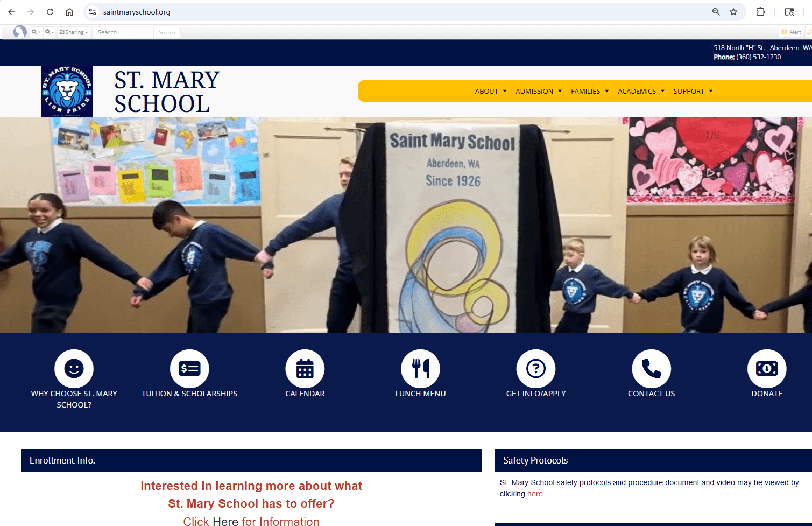Click the St. Mary School lion logo

click(x=67, y=92)
